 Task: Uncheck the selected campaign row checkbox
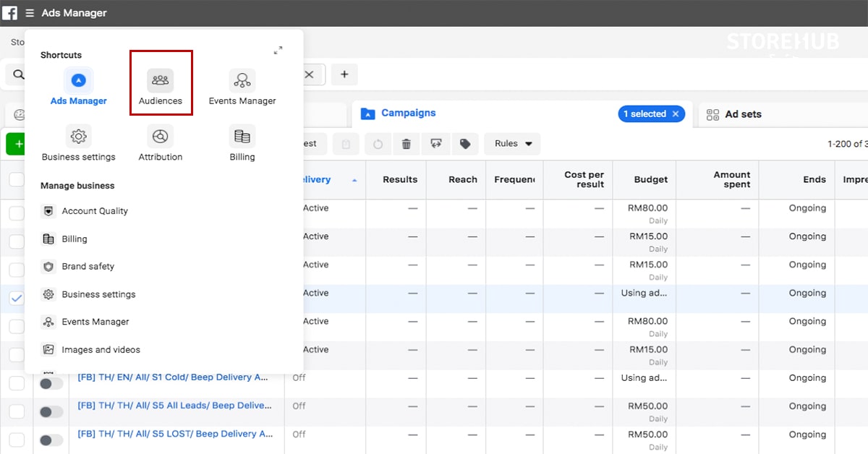[x=17, y=298]
